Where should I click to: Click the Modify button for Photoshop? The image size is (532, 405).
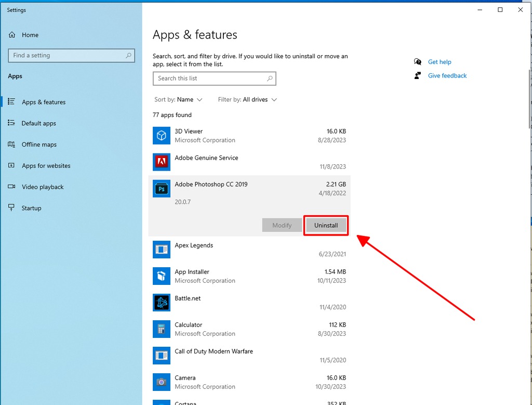point(282,225)
